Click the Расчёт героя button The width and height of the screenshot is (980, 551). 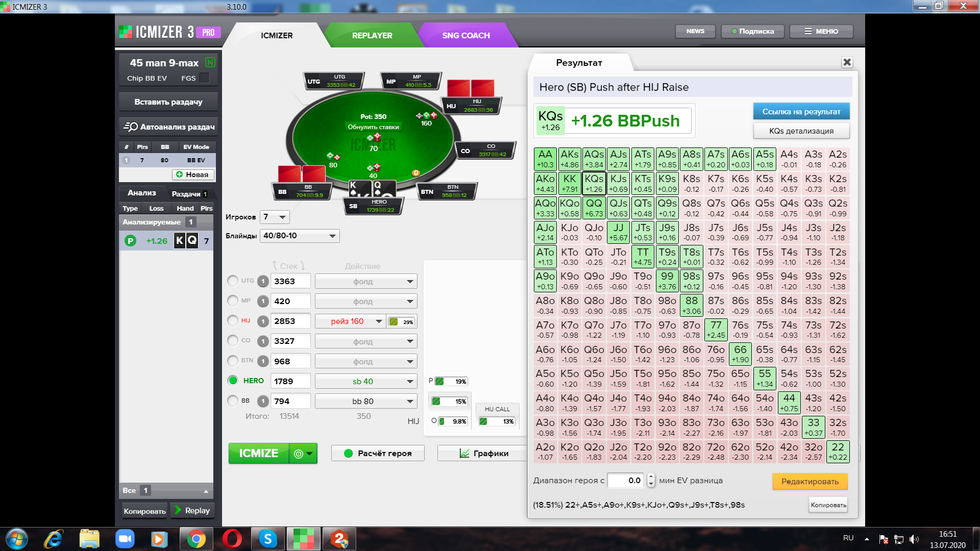[x=378, y=453]
